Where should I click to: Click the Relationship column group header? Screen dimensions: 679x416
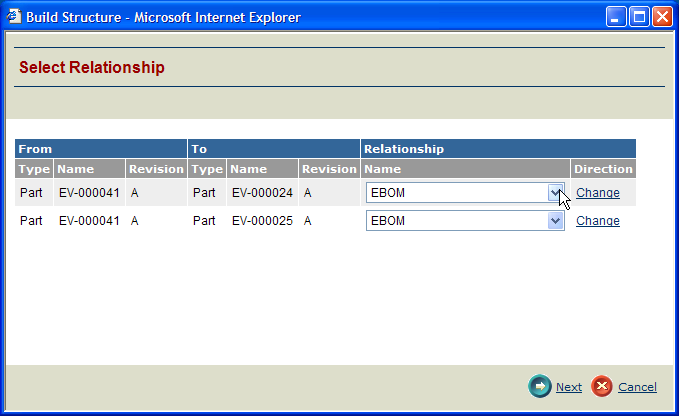tap(404, 149)
